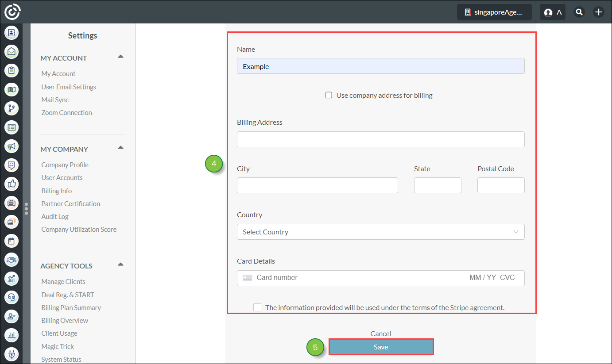Open User Accounts page

tap(62, 178)
